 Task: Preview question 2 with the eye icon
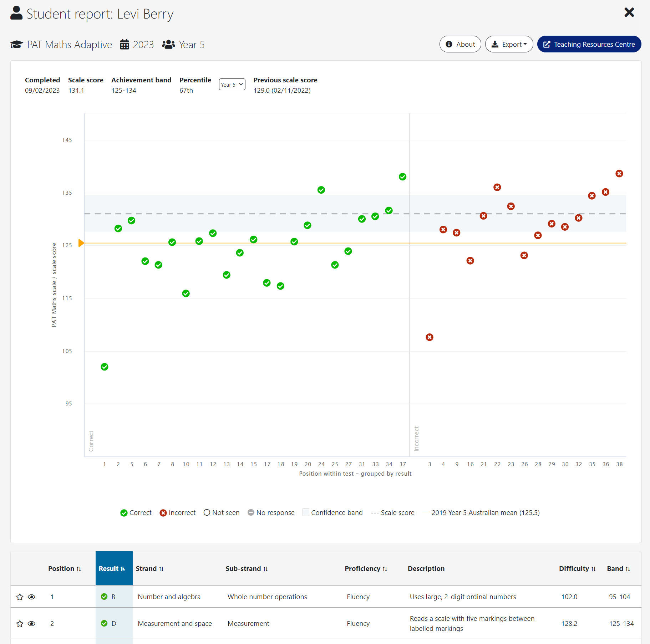click(32, 624)
